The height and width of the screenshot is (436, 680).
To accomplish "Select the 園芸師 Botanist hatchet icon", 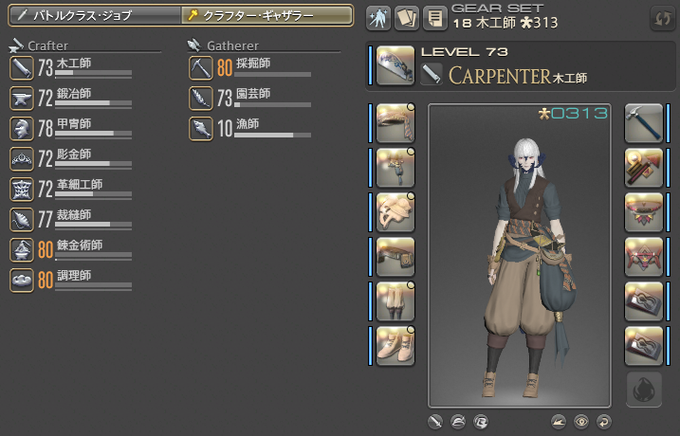I will [201, 98].
